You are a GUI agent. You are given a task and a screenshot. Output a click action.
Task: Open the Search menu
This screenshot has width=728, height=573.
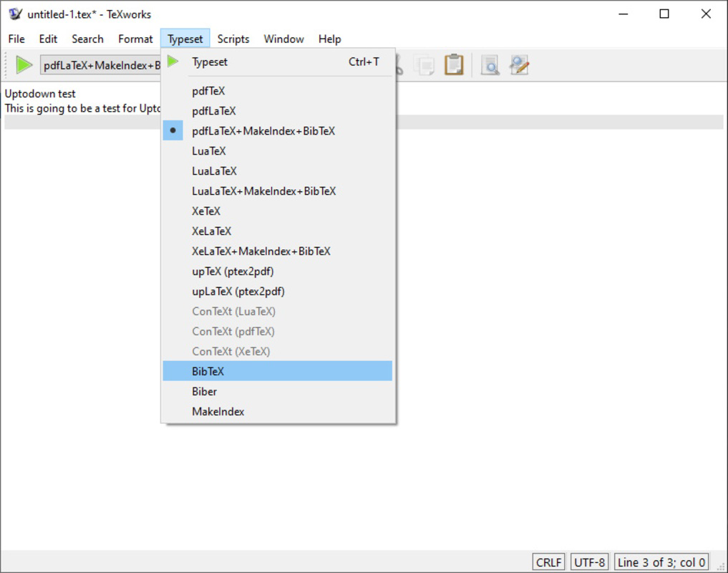pyautogui.click(x=87, y=39)
